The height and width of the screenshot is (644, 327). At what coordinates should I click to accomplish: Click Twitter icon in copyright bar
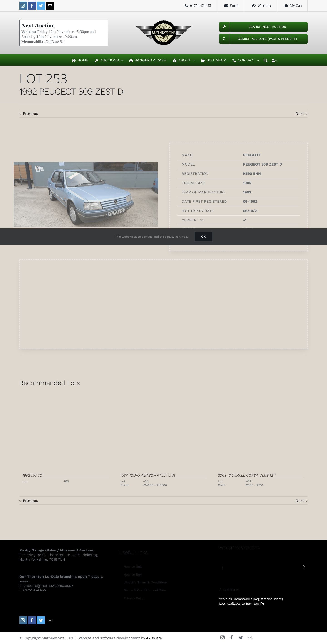241,637
